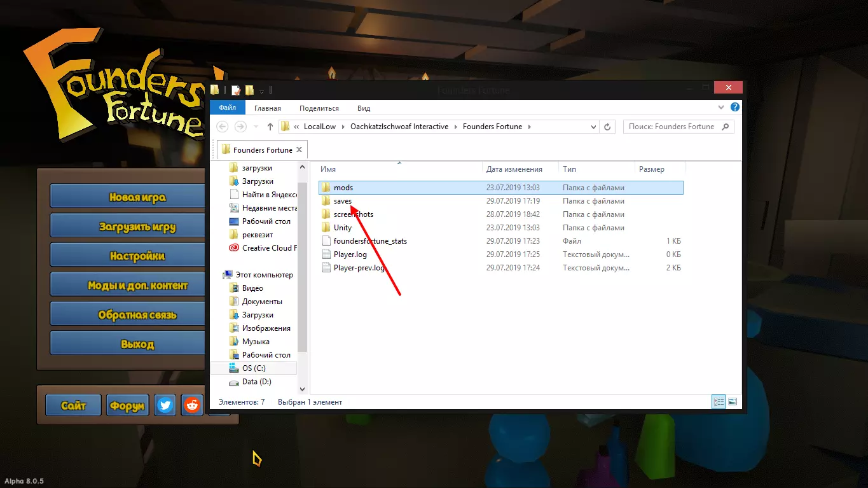Click the Новая игра button
868x488 pixels.
pyautogui.click(x=137, y=197)
